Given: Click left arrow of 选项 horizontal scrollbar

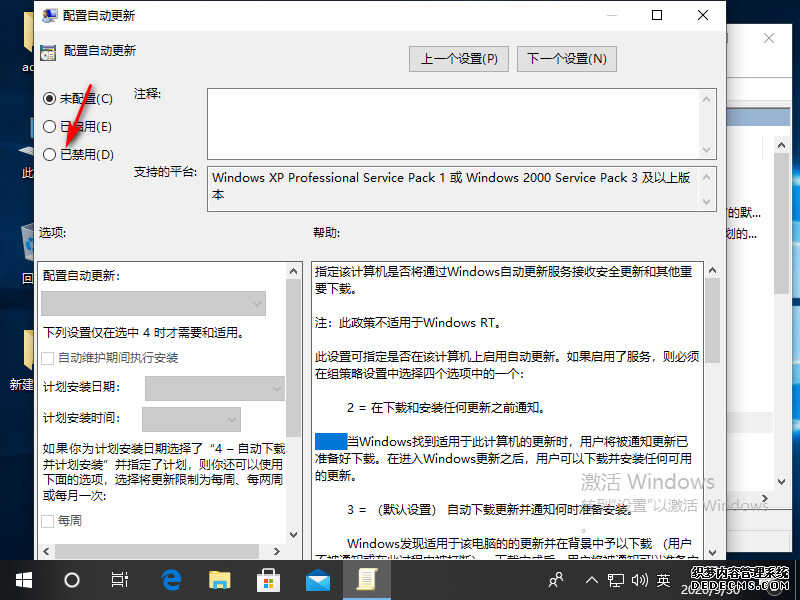Looking at the screenshot, I should [x=46, y=552].
